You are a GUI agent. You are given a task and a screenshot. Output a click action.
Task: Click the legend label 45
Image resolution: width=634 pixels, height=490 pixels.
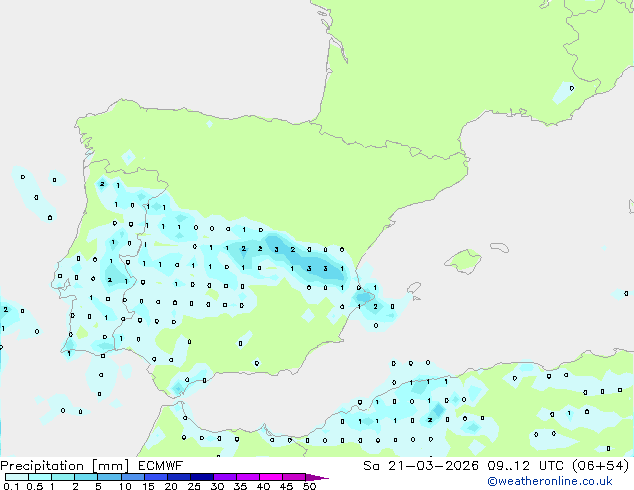286,486
